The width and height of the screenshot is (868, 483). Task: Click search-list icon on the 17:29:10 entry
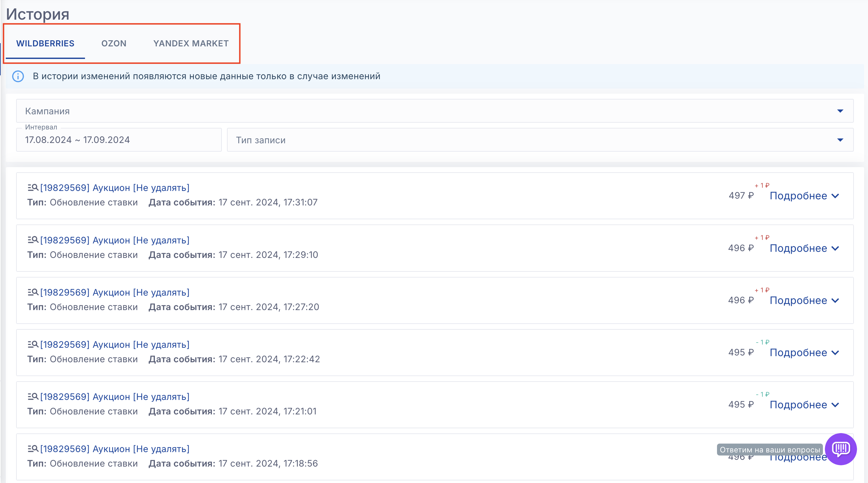tap(33, 240)
